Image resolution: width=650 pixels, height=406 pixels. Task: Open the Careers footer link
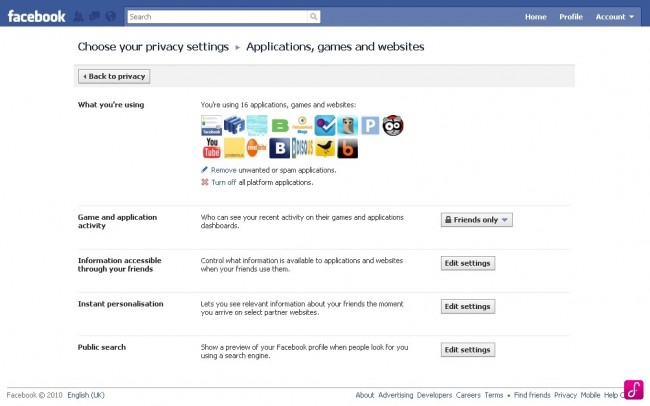coord(468,395)
